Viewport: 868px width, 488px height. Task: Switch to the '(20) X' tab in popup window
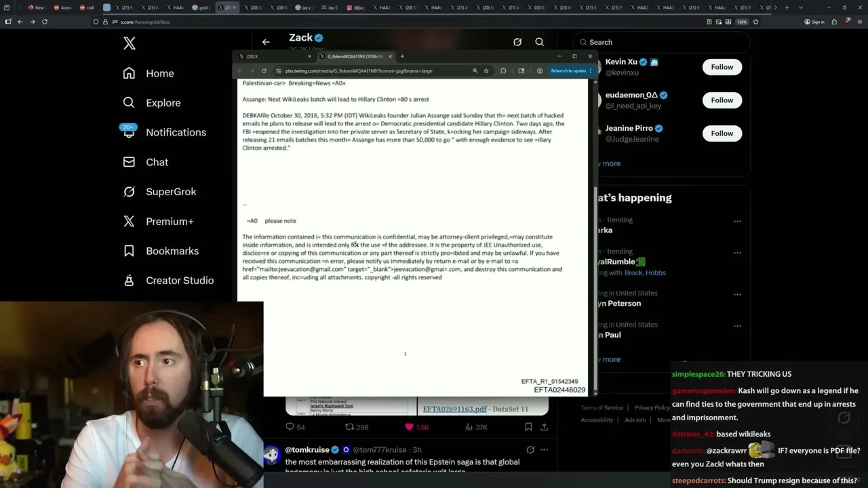(x=275, y=56)
